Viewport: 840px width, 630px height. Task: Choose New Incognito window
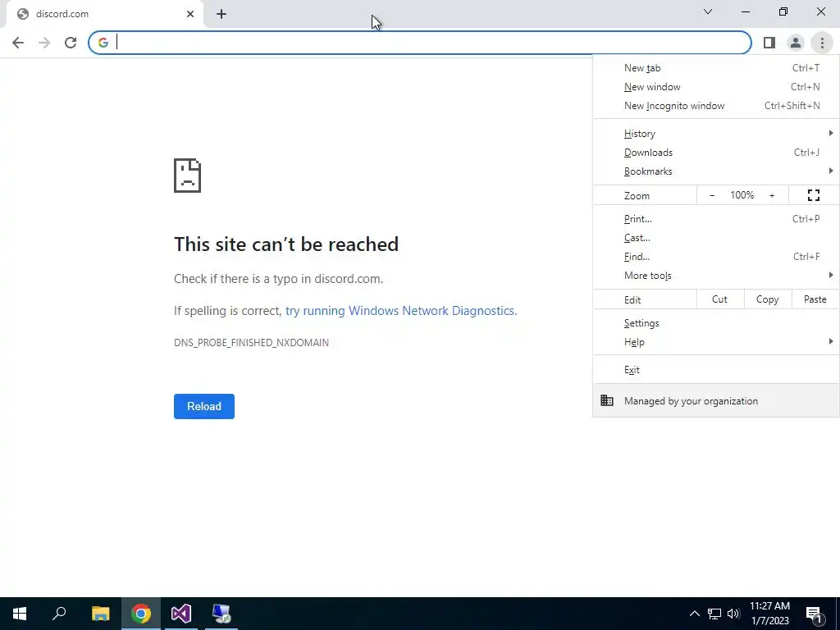pyautogui.click(x=715, y=106)
